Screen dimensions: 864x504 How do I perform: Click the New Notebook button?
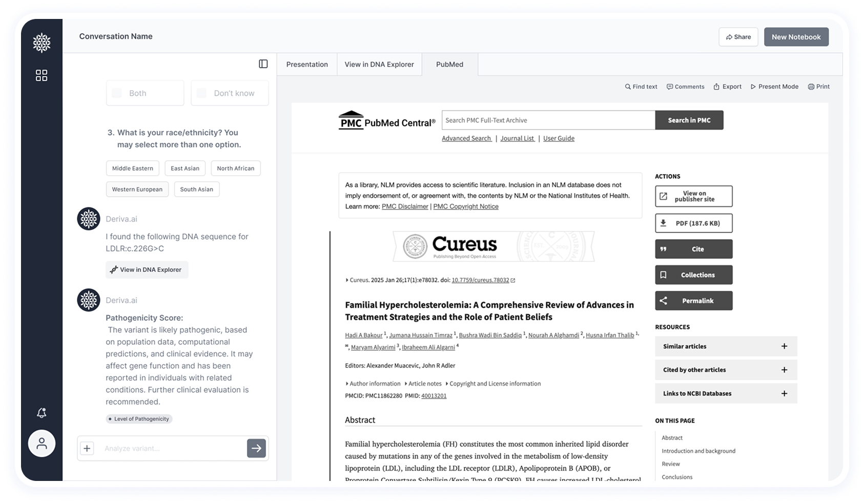[796, 37]
